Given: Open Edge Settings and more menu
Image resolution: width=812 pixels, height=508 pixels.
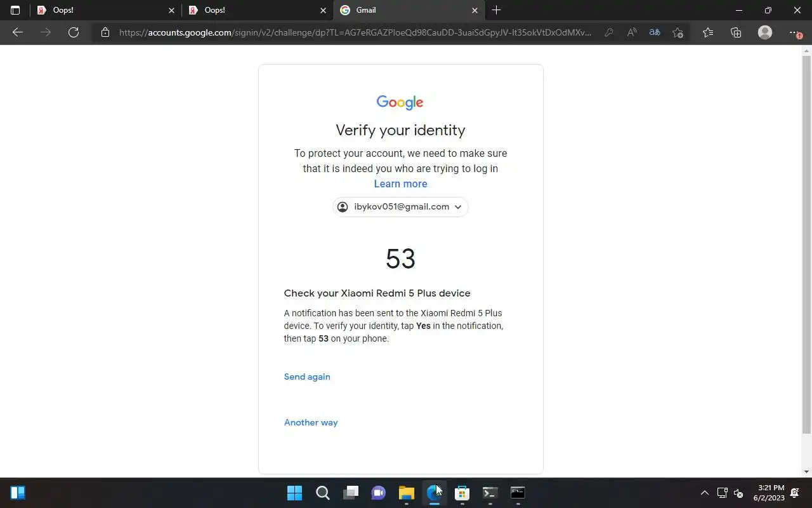Looking at the screenshot, I should (794, 32).
